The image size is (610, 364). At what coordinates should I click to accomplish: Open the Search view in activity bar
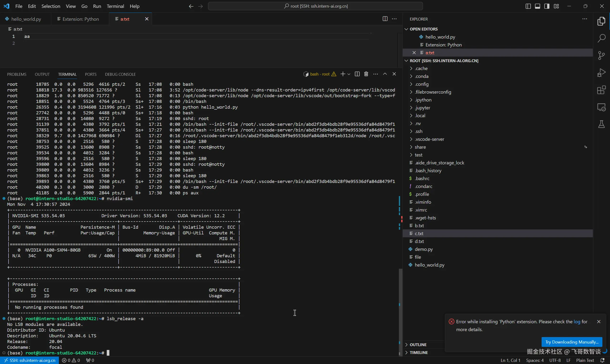[x=601, y=38]
